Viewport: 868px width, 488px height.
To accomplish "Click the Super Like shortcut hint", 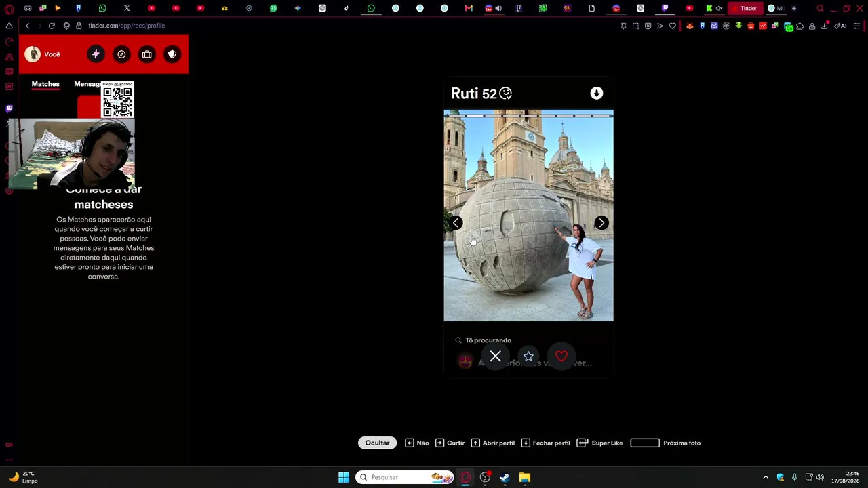I will pos(599,443).
